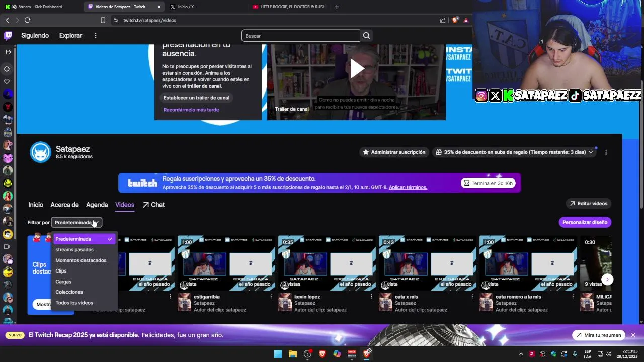644x362 pixels.
Task: Switch to LITTLE BOOGIE YouTube browser tab
Action: click(x=289, y=7)
